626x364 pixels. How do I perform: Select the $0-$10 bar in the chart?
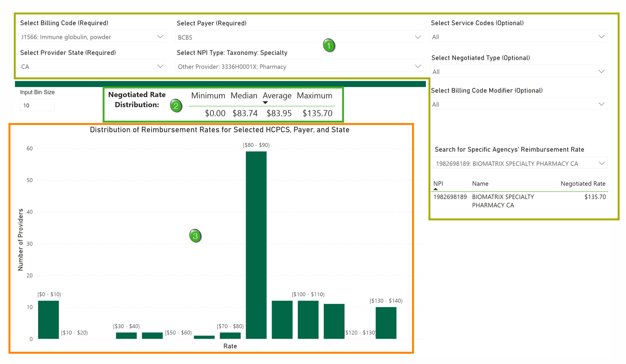pos(48,320)
